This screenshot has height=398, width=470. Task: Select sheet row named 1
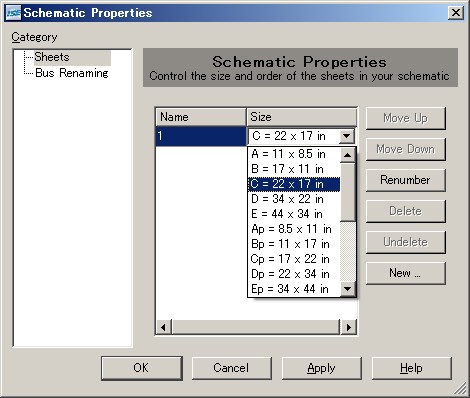(201, 136)
